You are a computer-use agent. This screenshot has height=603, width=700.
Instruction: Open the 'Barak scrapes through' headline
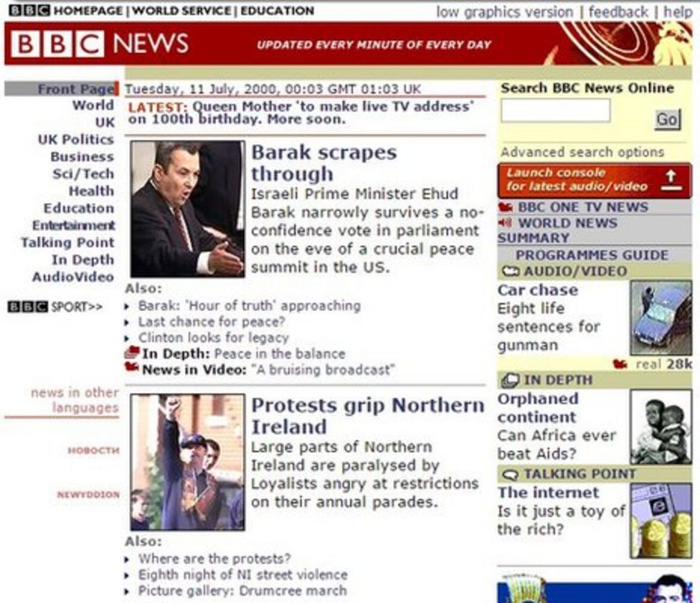point(325,162)
